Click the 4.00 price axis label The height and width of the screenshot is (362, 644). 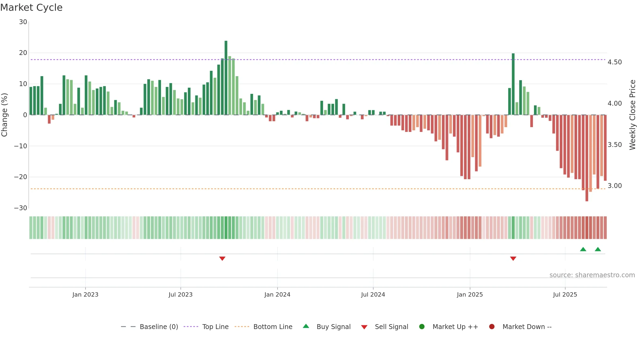click(x=615, y=104)
